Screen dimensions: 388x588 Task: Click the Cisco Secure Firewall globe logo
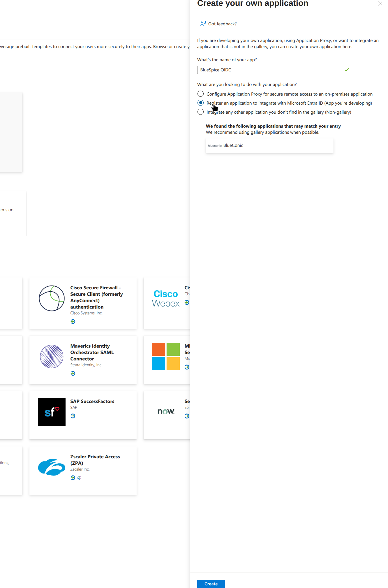[x=52, y=298]
